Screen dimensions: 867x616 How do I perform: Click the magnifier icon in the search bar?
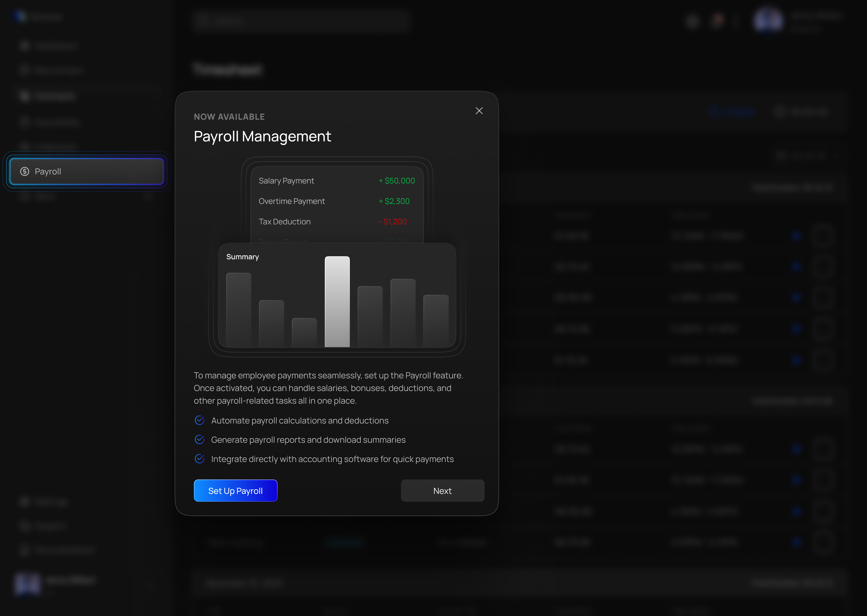(x=203, y=21)
